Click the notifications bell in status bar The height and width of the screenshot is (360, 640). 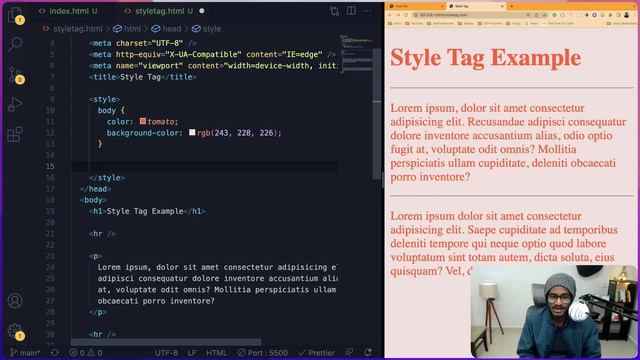point(368,352)
